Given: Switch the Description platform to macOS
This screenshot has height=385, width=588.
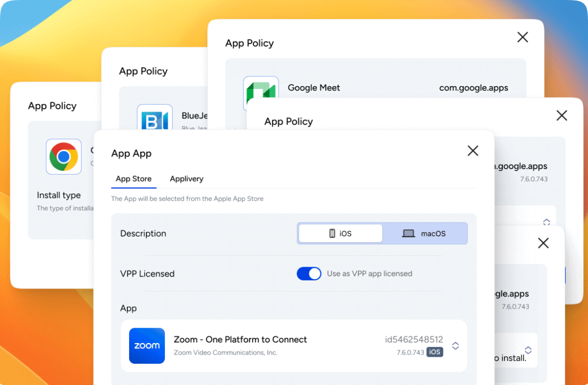Looking at the screenshot, I should tap(425, 233).
